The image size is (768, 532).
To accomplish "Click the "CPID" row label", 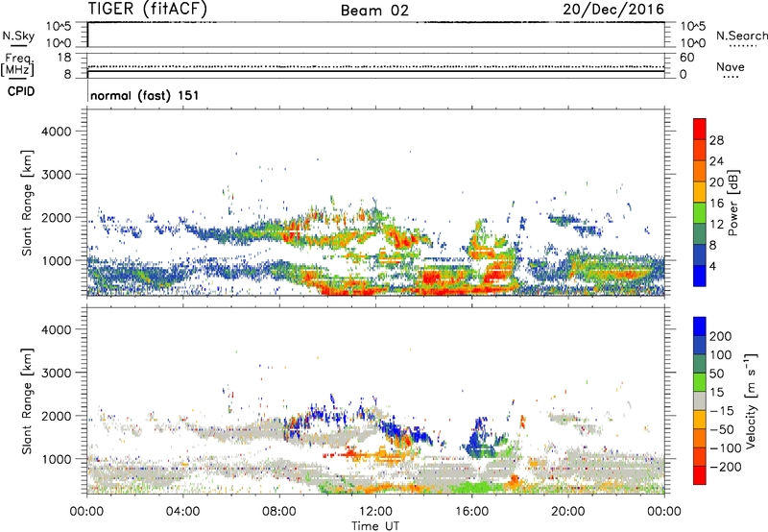I will click(x=21, y=91).
